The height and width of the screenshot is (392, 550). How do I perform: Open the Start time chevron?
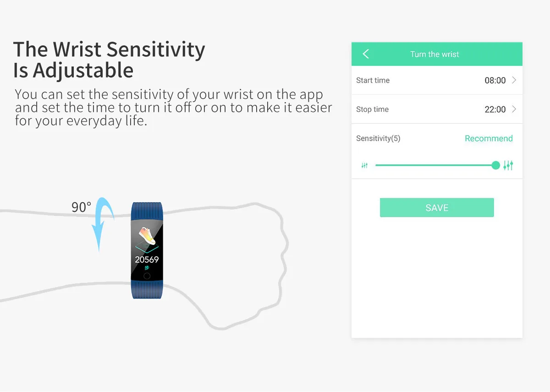pyautogui.click(x=514, y=80)
